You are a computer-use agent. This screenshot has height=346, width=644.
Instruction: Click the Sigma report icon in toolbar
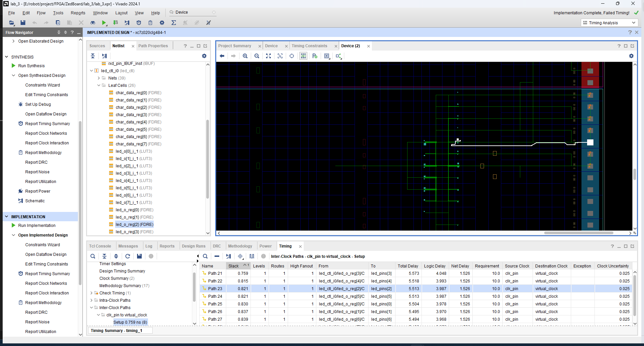(174, 23)
